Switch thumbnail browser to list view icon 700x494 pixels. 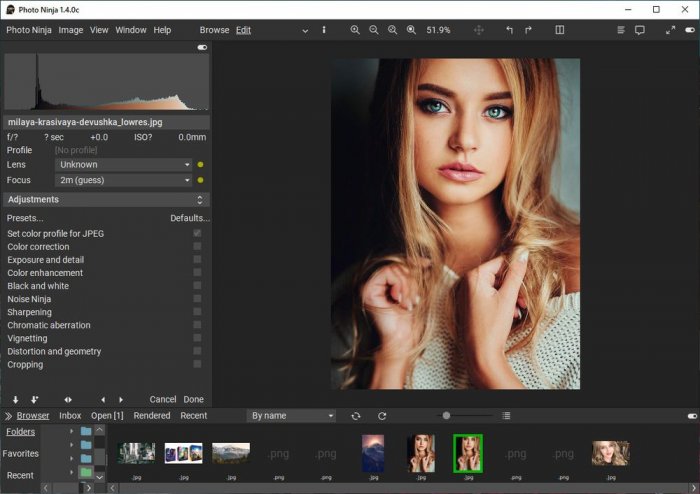pos(506,415)
